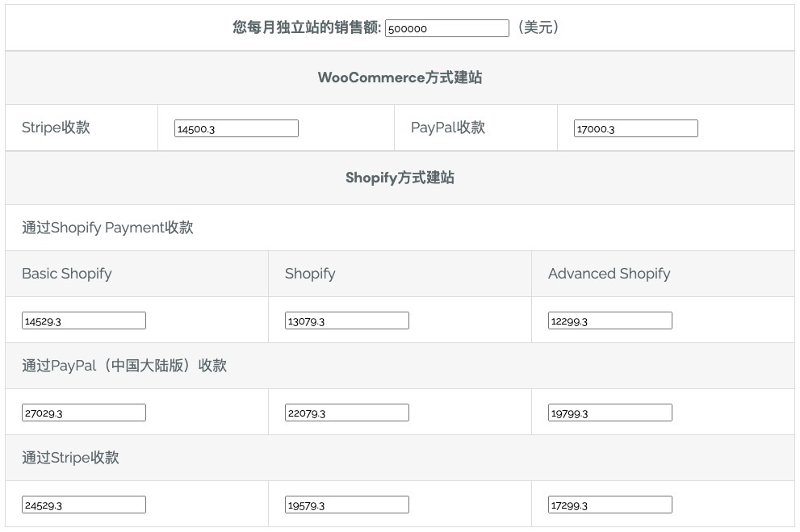Click the Advanced Shopify PayPal field 19799.3
Screen dimensions: 800x532
point(610,413)
